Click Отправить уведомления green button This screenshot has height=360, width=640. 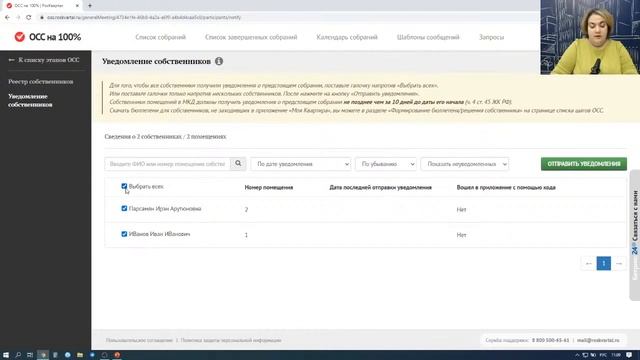(584, 164)
